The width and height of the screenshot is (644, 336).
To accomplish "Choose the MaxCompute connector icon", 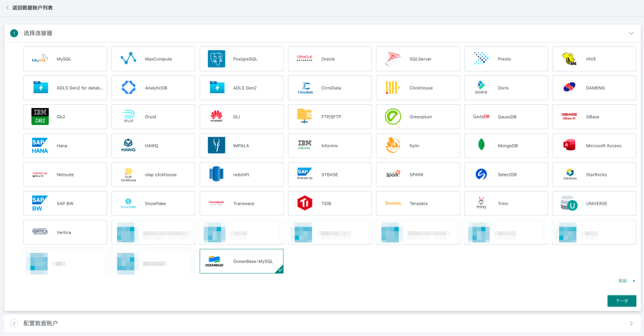I will [x=128, y=59].
